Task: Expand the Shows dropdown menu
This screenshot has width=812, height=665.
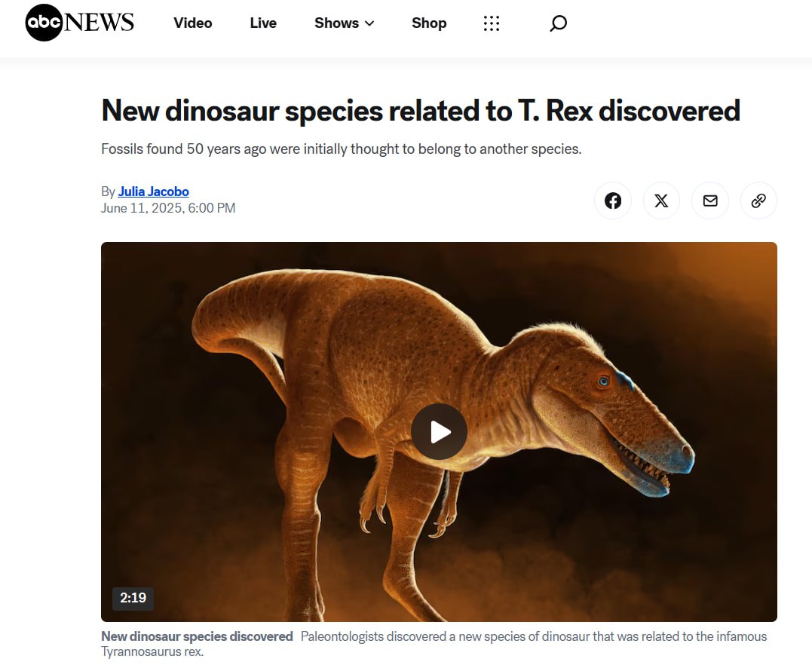Action: click(x=344, y=23)
